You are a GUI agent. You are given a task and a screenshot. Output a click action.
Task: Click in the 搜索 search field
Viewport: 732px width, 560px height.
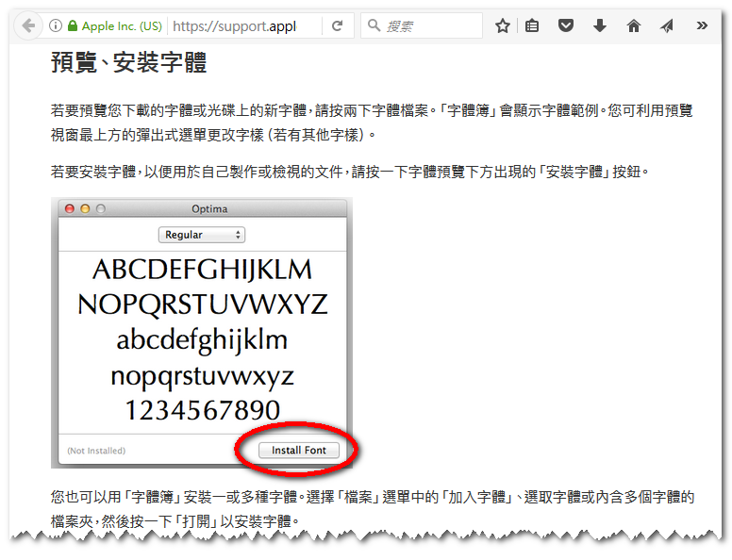coord(429,26)
